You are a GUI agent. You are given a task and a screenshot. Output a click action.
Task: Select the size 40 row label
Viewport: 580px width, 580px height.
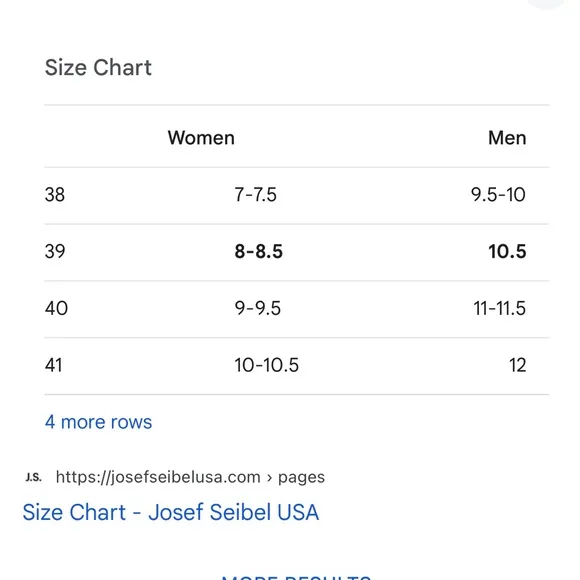click(x=56, y=308)
